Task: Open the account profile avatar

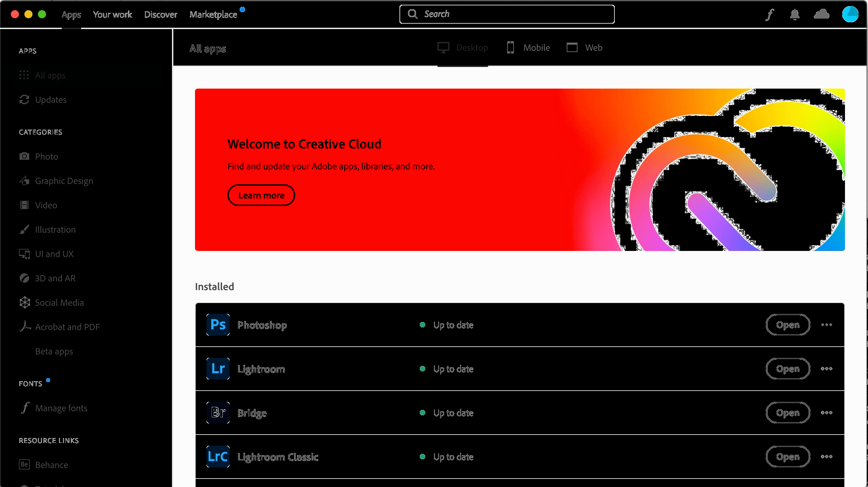Action: point(850,14)
